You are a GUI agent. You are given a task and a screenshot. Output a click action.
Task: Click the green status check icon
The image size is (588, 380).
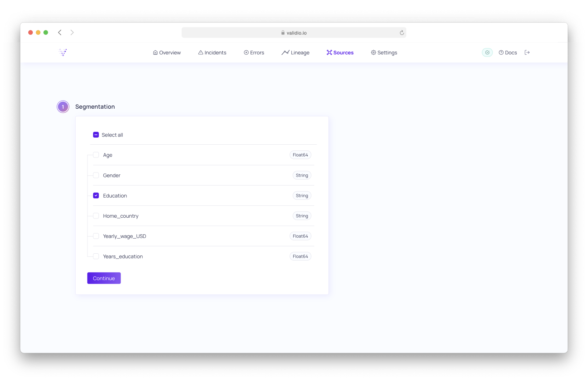point(487,53)
